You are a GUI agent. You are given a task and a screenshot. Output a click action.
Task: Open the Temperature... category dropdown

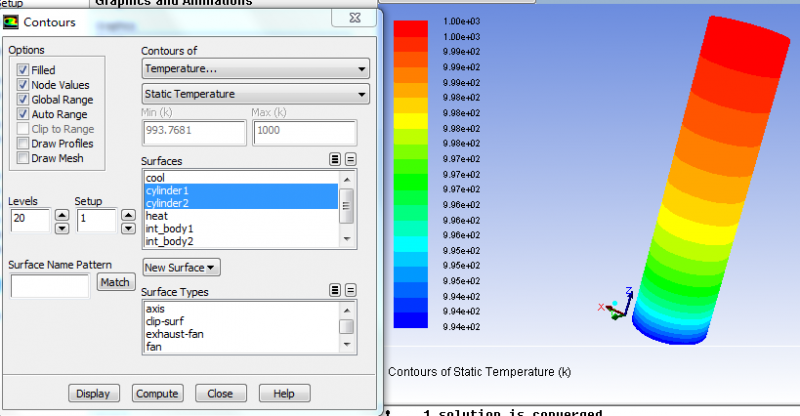click(x=255, y=68)
